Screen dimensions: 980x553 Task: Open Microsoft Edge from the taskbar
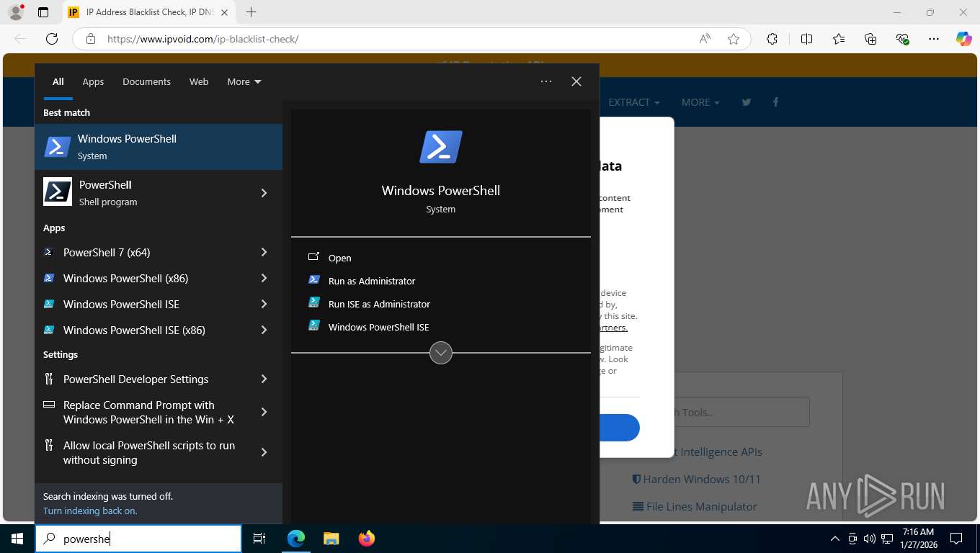(296, 539)
